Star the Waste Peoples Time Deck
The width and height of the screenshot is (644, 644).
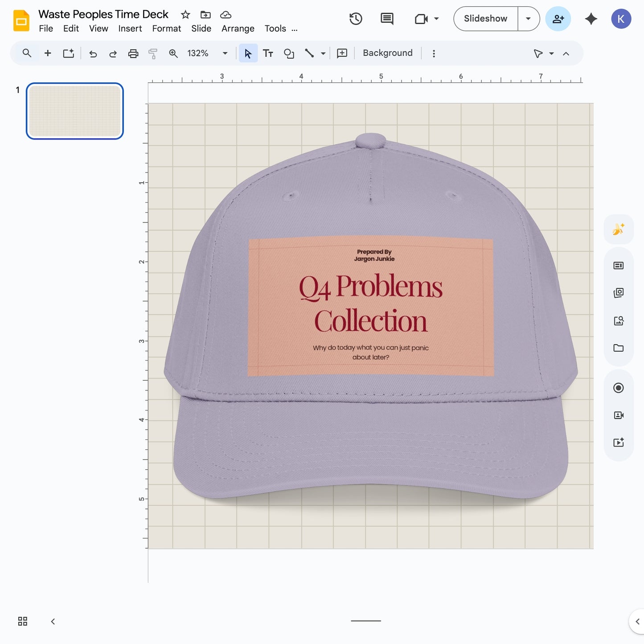coord(185,15)
